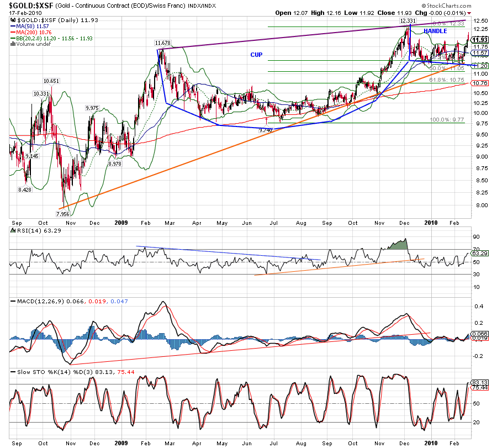
Task: Click the 11.93 last price flag on axis
Action: click(x=479, y=40)
